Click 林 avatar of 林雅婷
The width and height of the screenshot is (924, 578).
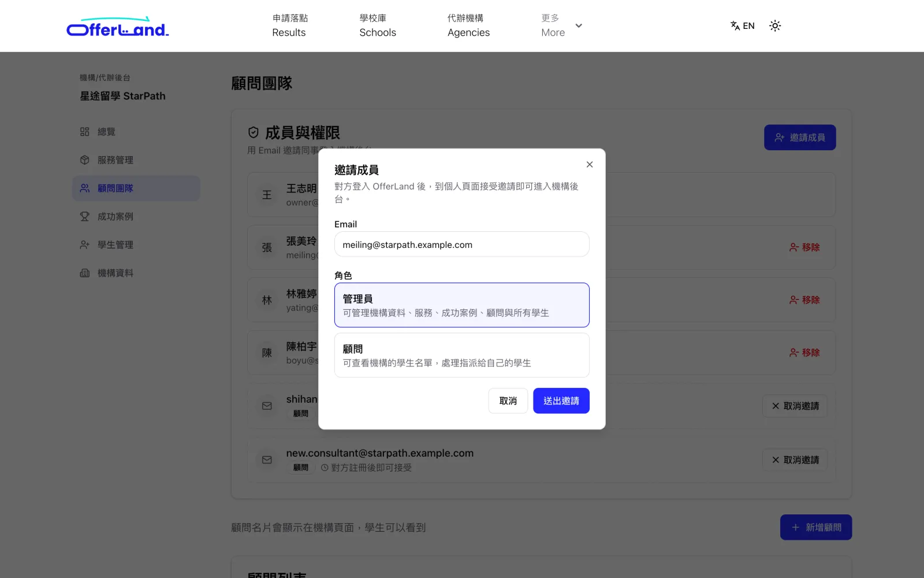coord(267,301)
